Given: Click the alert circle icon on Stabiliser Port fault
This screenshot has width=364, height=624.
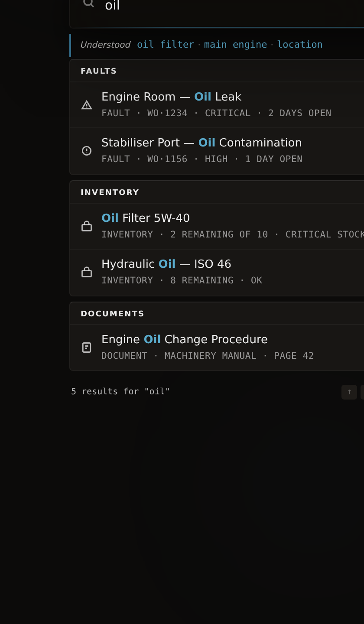Looking at the screenshot, I should click(87, 150).
